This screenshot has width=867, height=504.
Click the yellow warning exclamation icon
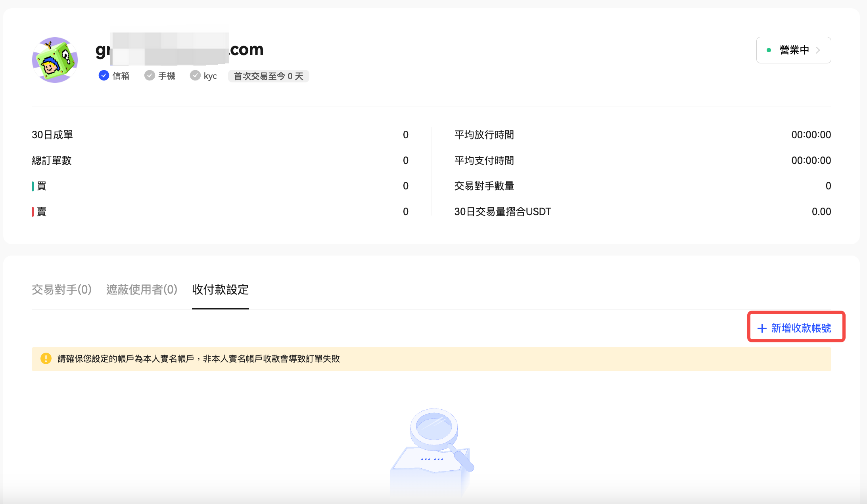click(x=46, y=359)
